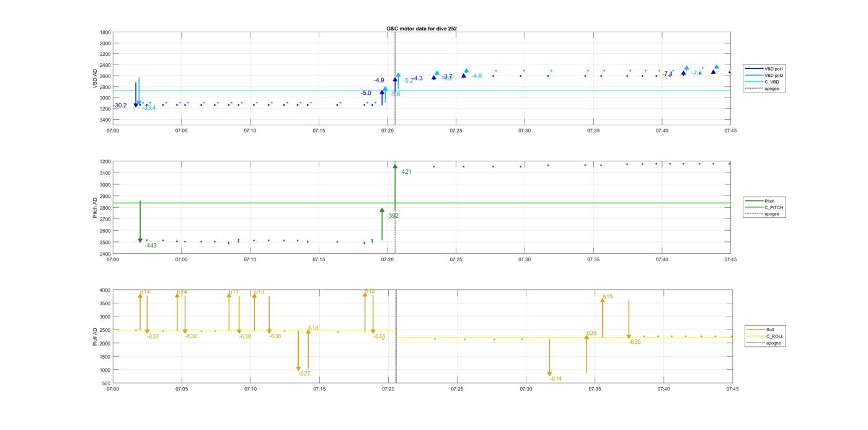Click the '3100' tick on the Pitch axis

coord(105,173)
